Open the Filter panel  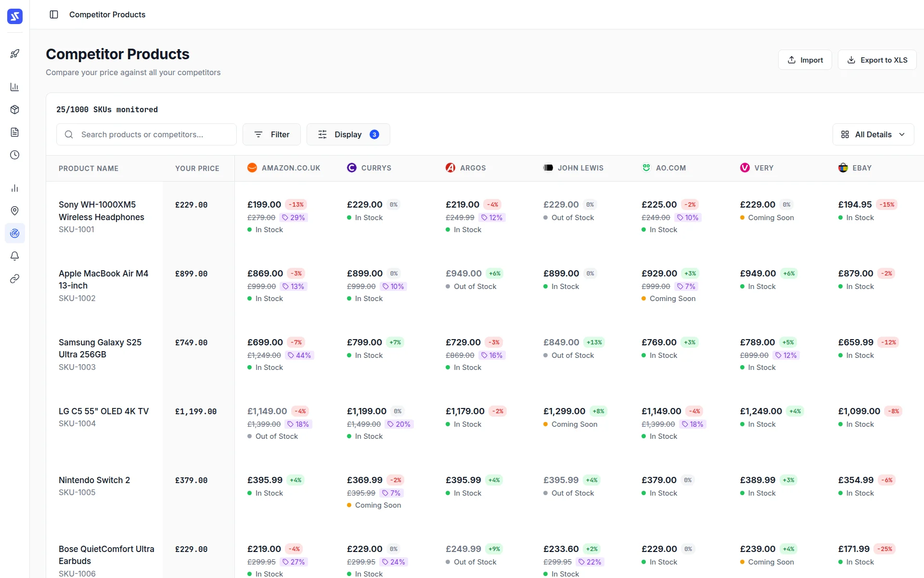click(x=271, y=134)
